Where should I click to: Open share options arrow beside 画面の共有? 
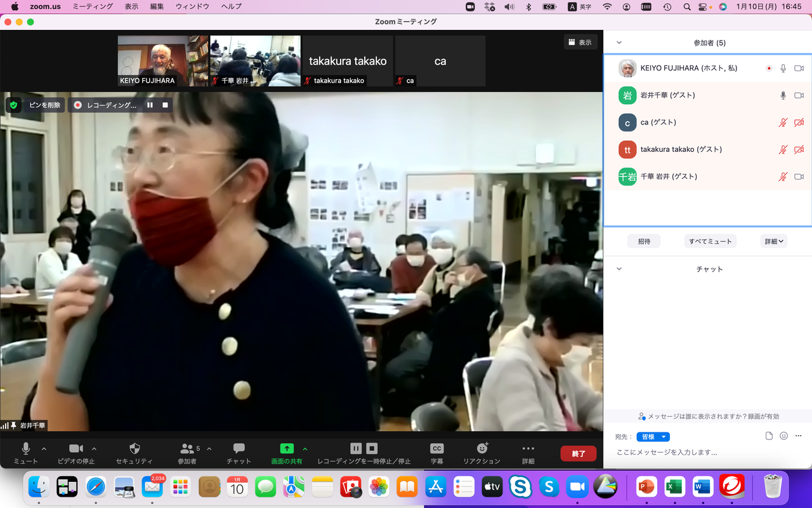coord(305,448)
